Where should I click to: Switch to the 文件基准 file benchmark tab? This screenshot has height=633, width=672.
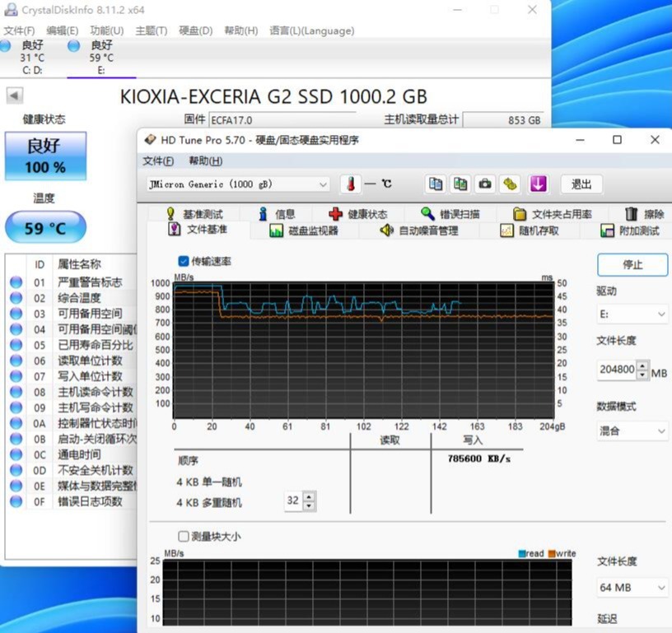[197, 230]
